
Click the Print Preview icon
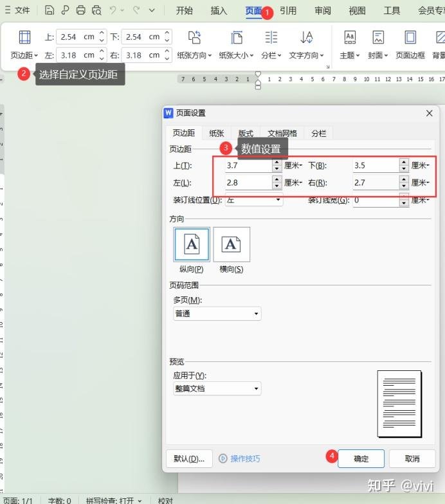(96, 10)
